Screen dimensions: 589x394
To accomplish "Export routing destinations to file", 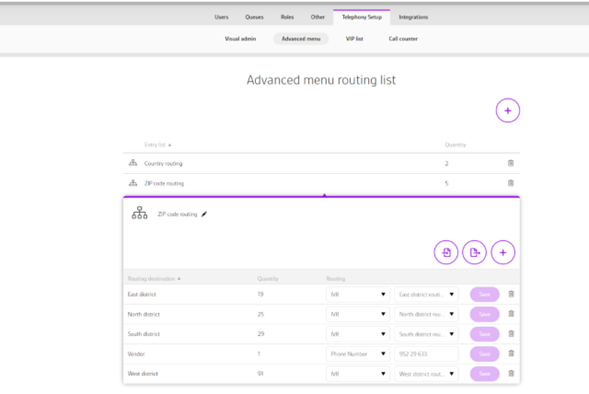I will pos(474,252).
